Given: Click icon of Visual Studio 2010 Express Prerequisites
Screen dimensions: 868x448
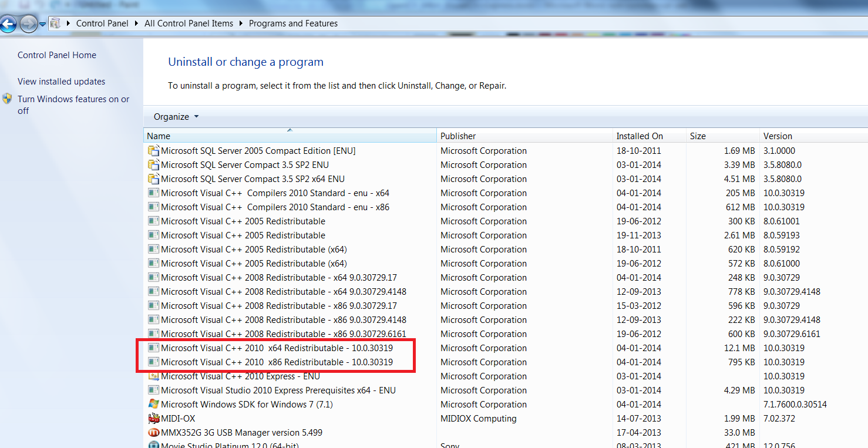Looking at the screenshot, I should tap(153, 390).
